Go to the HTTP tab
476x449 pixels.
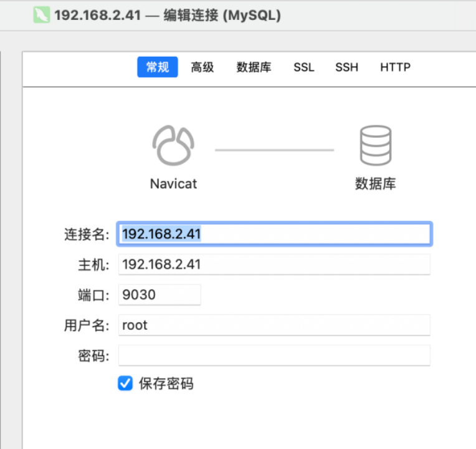click(395, 67)
